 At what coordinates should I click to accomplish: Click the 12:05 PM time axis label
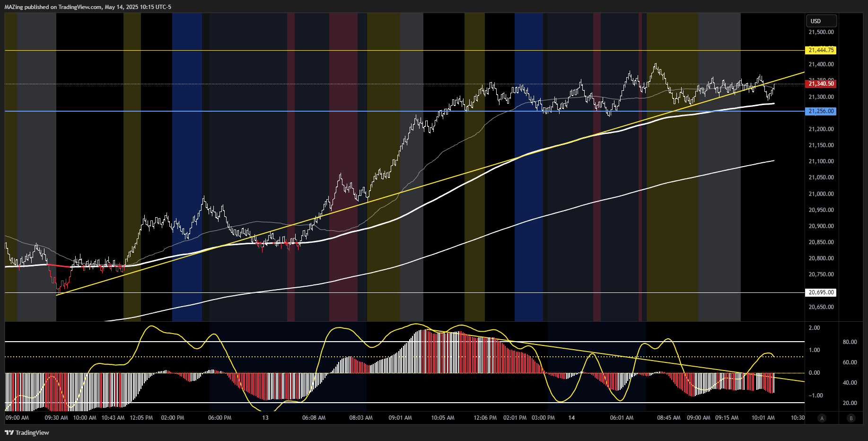[141, 418]
